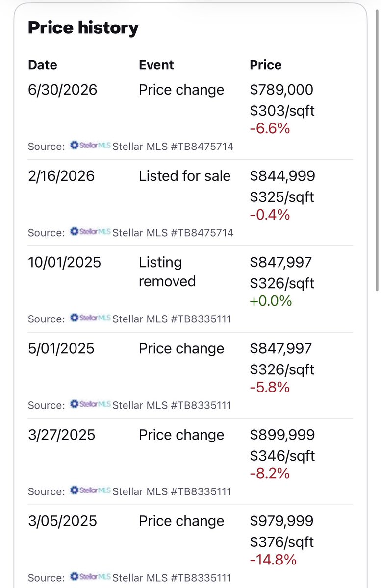
Task: Click the Price history heading
Action: [x=83, y=28]
